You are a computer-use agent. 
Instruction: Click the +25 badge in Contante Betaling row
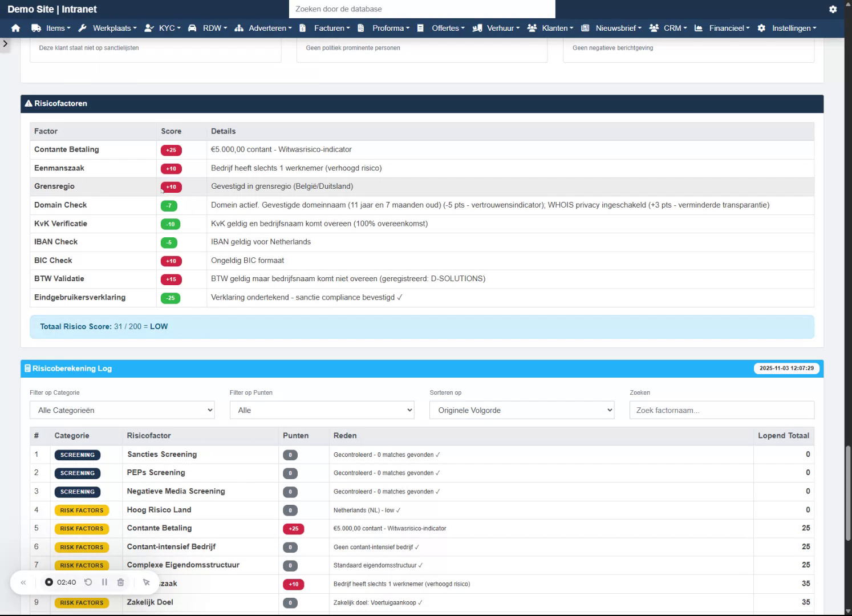[171, 150]
